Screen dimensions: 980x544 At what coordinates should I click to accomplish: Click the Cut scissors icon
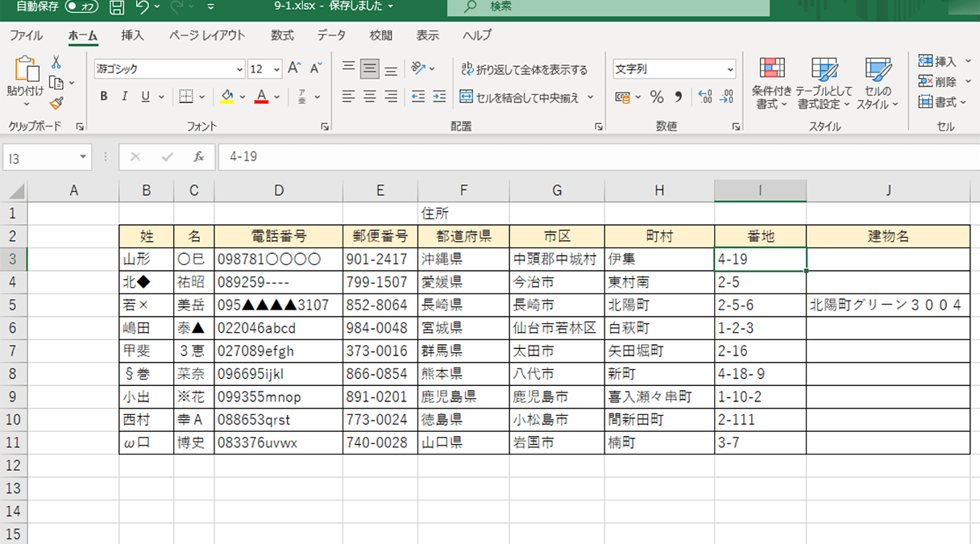(56, 62)
